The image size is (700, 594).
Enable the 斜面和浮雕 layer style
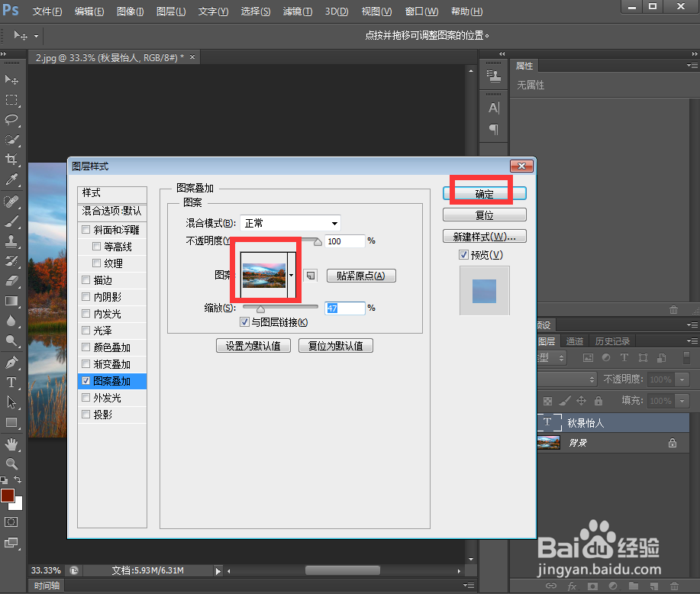(85, 230)
